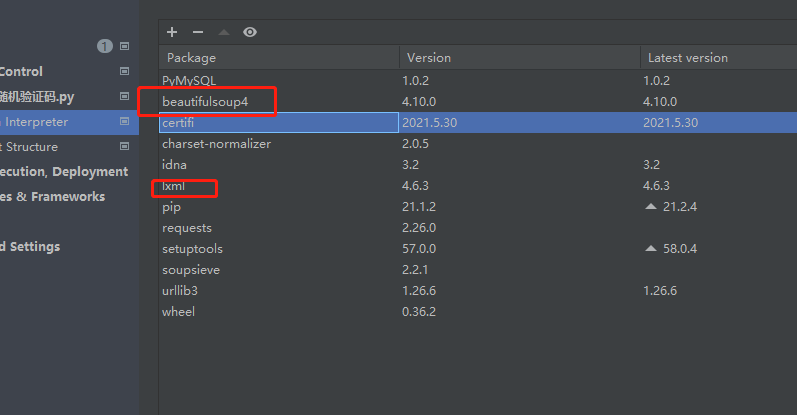This screenshot has height=415, width=797.
Task: Select the requests package row
Action: pos(478,228)
